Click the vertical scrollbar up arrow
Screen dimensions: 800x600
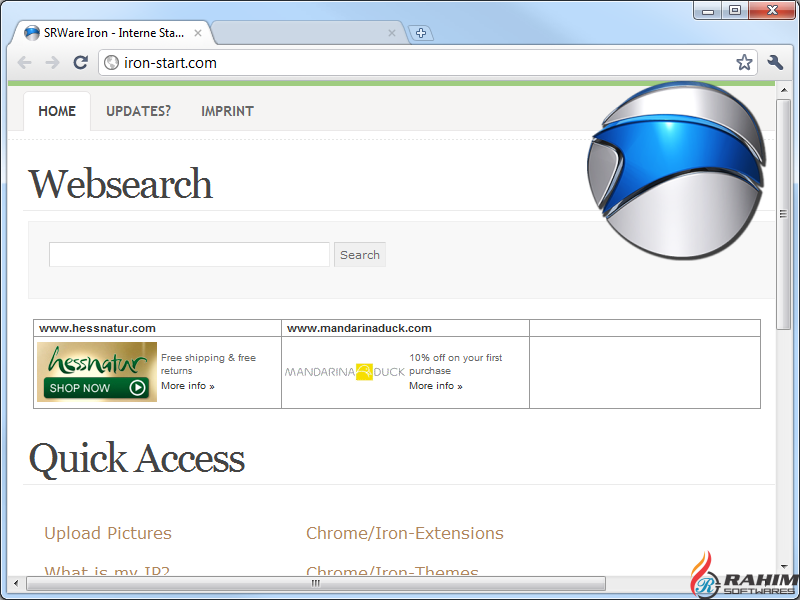point(784,90)
